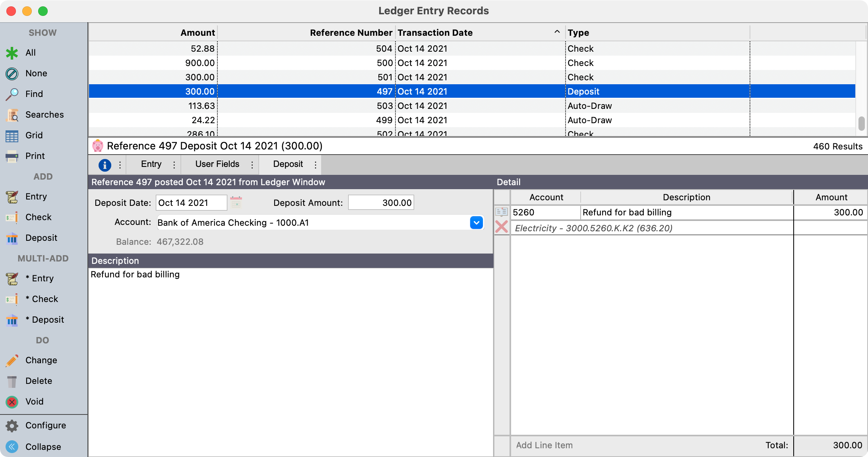Click the blue info icon tab
The width and height of the screenshot is (868, 457).
[x=105, y=165]
